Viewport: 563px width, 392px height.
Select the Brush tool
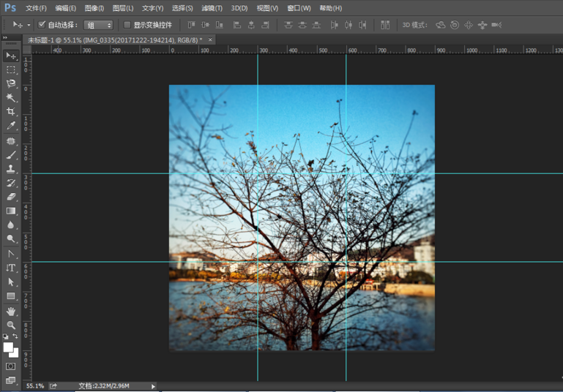[11, 154]
